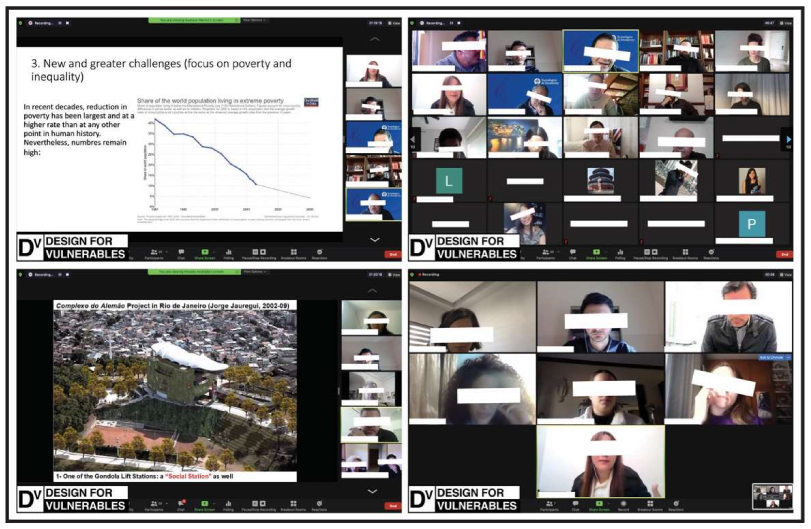Click Share Screen in the 25-tile gallery window
Screen dimensions: 811x529
coord(598,253)
